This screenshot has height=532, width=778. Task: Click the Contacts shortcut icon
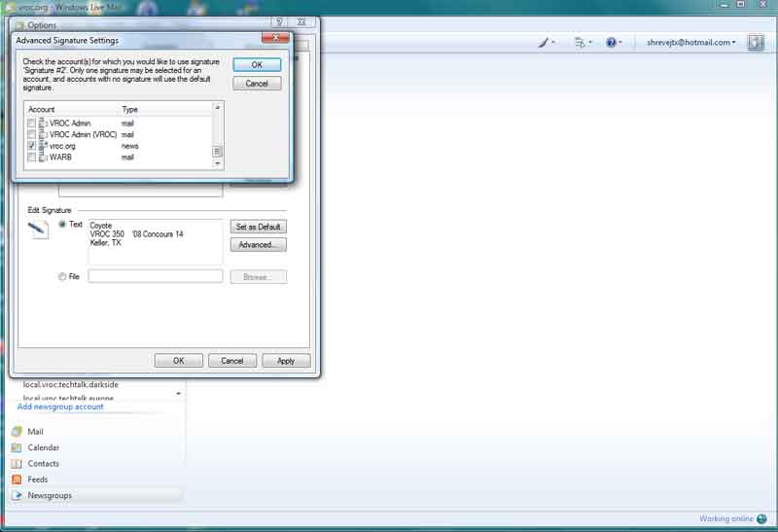[x=17, y=464]
